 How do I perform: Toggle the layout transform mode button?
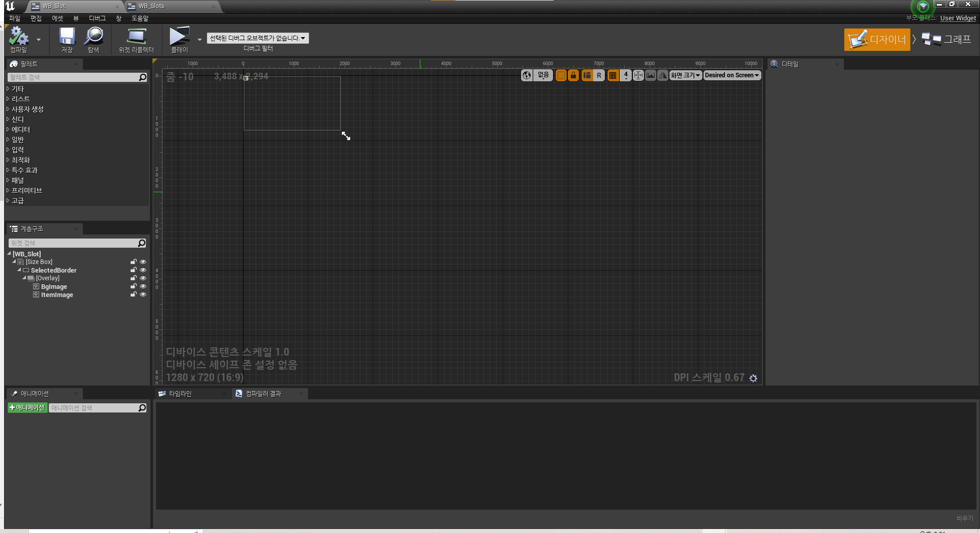[x=587, y=75]
